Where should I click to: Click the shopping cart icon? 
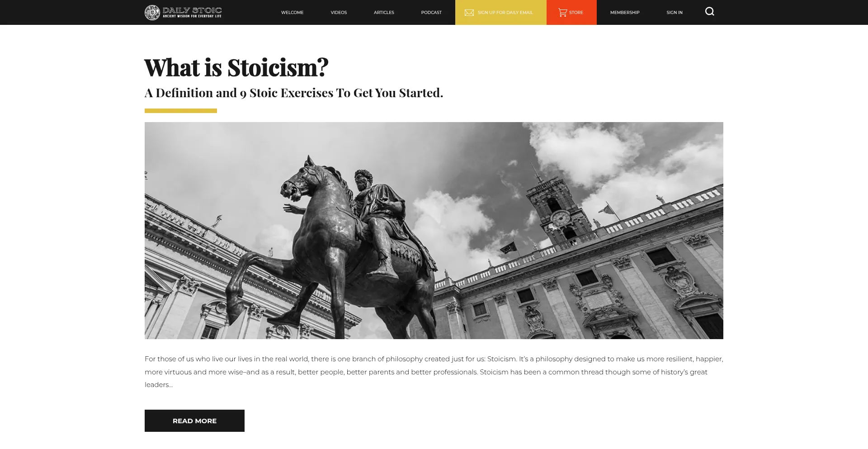562,12
